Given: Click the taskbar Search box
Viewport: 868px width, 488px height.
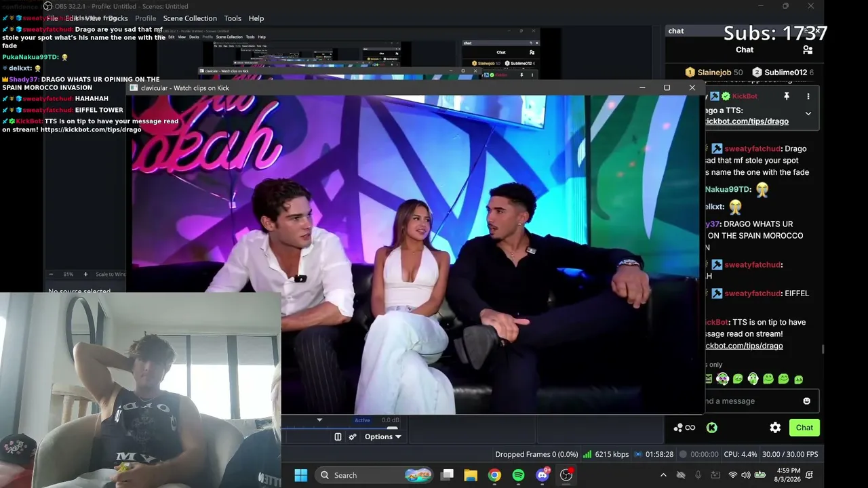Looking at the screenshot, I should click(375, 475).
